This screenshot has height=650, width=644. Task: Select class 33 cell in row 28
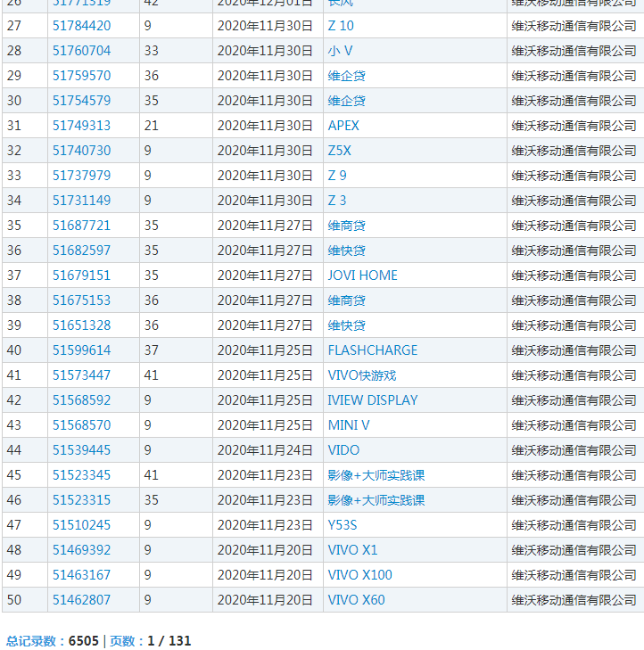176,51
